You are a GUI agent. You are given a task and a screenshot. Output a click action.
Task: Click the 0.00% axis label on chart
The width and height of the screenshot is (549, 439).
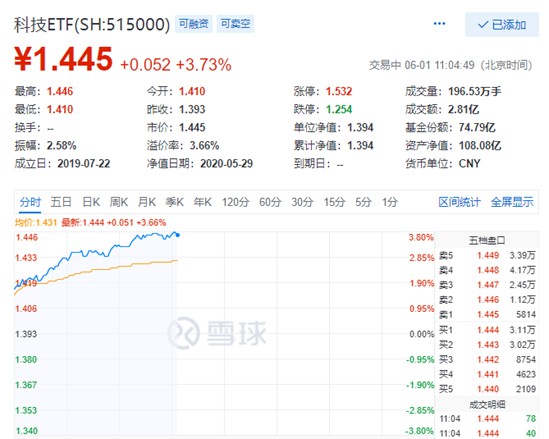pyautogui.click(x=422, y=334)
